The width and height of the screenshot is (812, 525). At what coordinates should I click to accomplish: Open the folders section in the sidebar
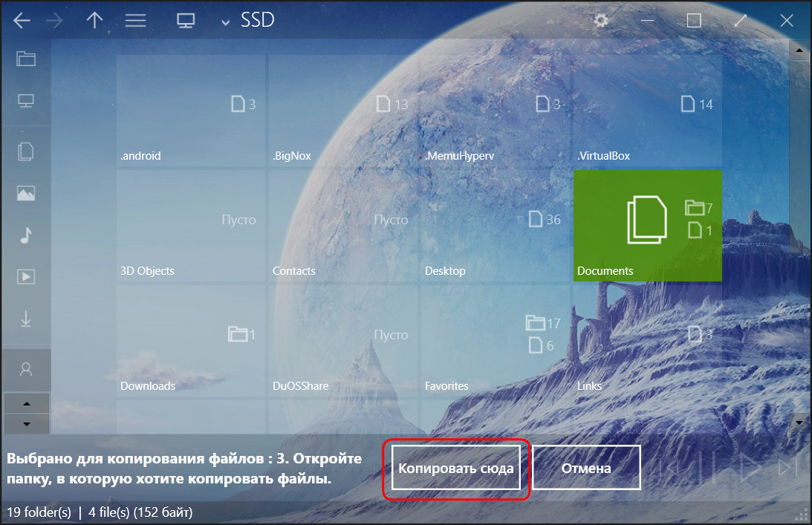pos(26,59)
